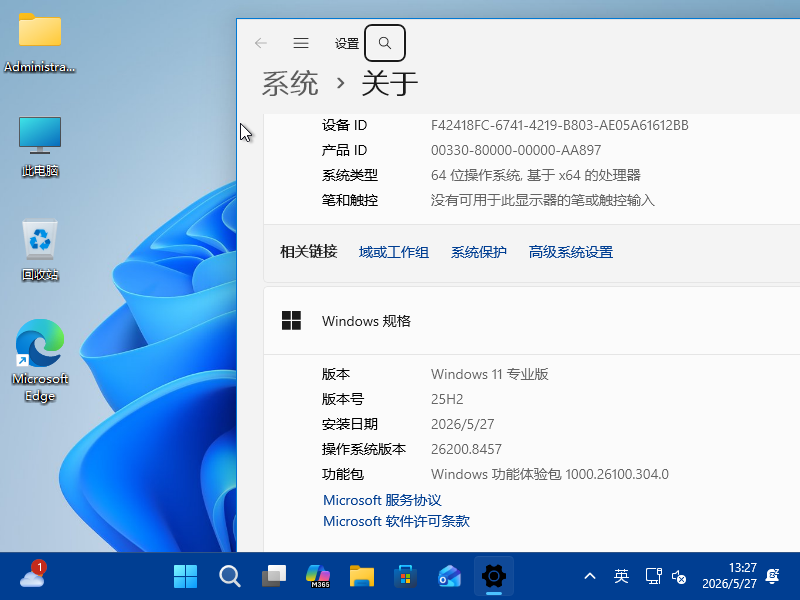The height and width of the screenshot is (600, 800).
Task: Go to the 系统 breadcrumb
Action: coord(290,84)
